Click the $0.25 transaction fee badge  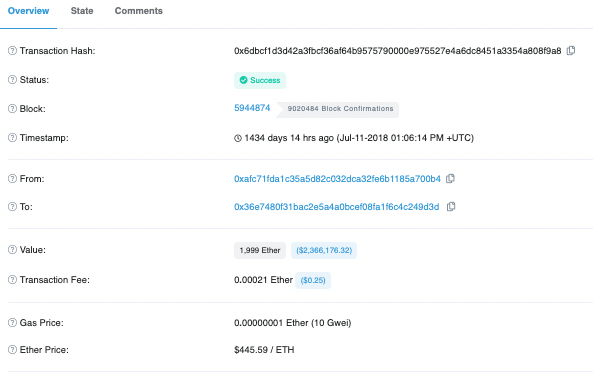313,280
